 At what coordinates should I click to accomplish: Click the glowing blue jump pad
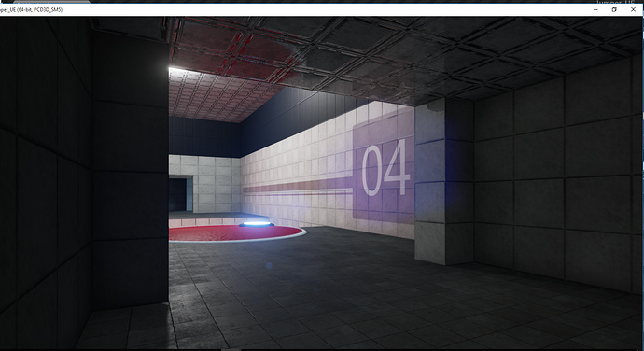click(257, 224)
